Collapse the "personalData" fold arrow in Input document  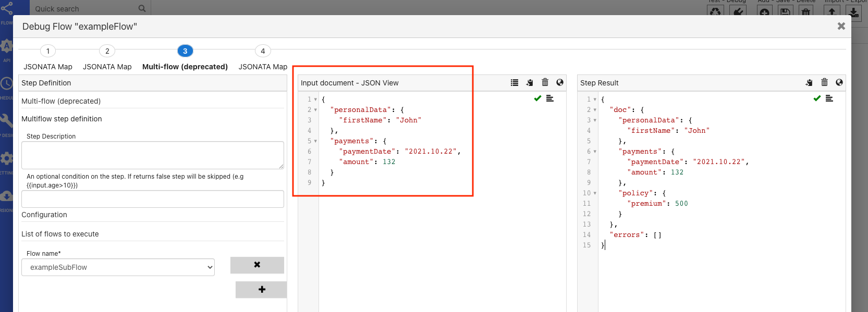(316, 110)
